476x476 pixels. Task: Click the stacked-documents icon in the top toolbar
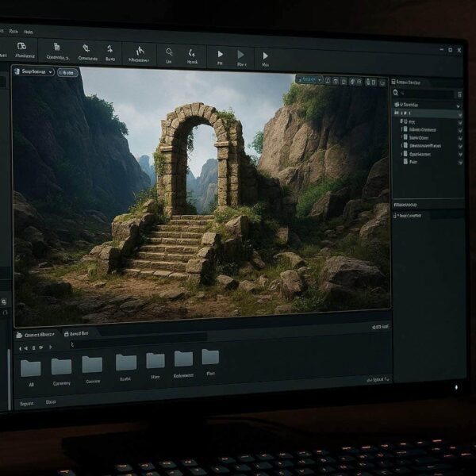pos(57,47)
